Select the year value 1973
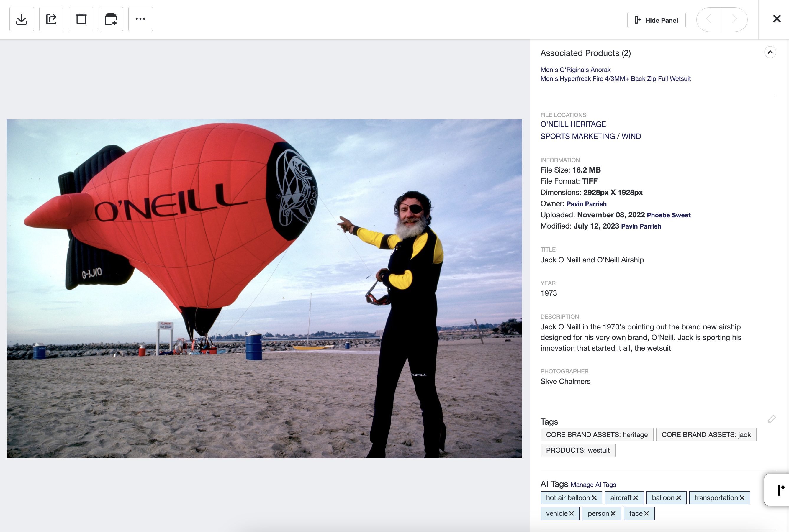The image size is (789, 532). (549, 293)
